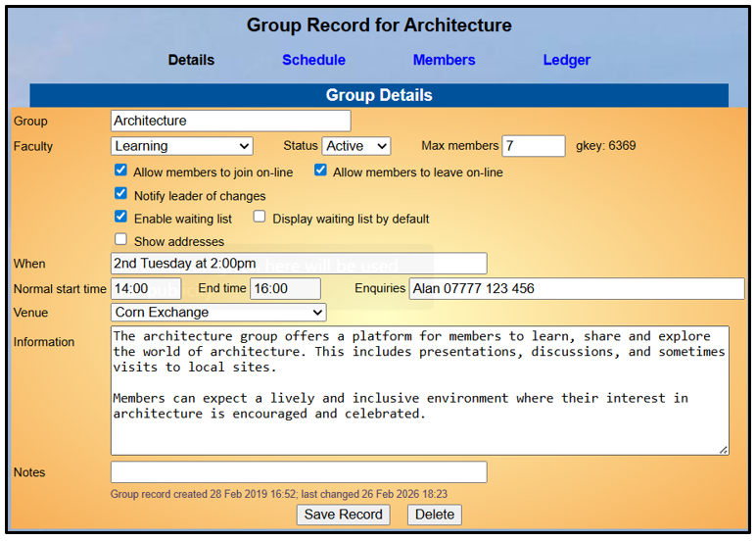Open the Faculty dropdown set to Learning
Screen dimensions: 756x541
[x=182, y=146]
